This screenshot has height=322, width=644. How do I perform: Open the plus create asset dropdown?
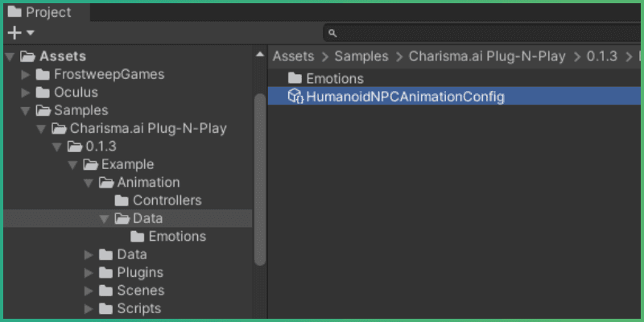click(20, 33)
